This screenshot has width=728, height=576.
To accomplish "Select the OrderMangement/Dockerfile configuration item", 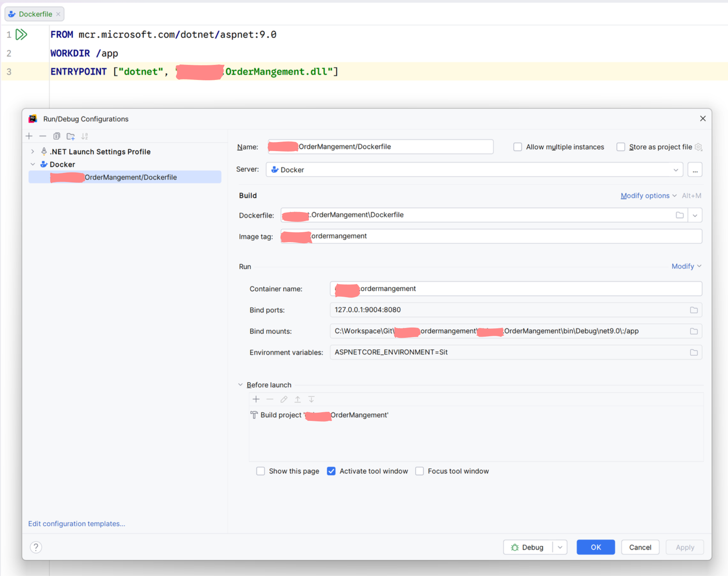I will click(x=131, y=177).
